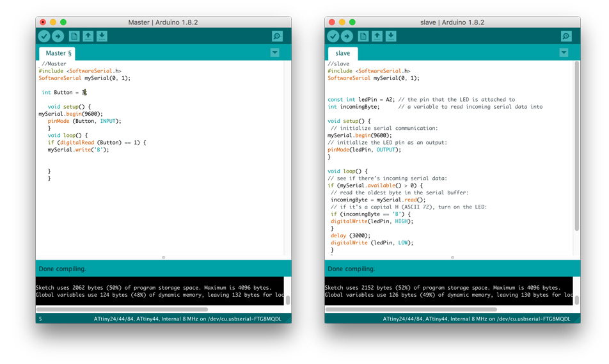
Task: Verify the sketch in slave window
Action: (333, 36)
